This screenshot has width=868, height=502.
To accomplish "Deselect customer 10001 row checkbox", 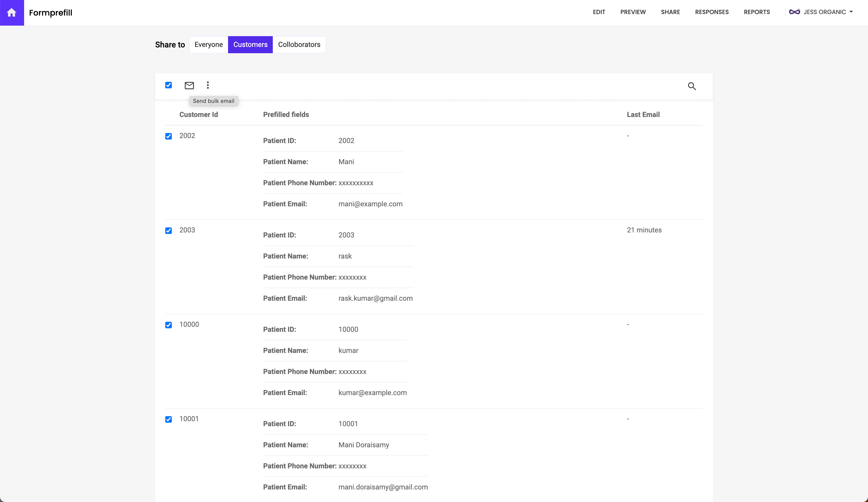I will pyautogui.click(x=169, y=419).
